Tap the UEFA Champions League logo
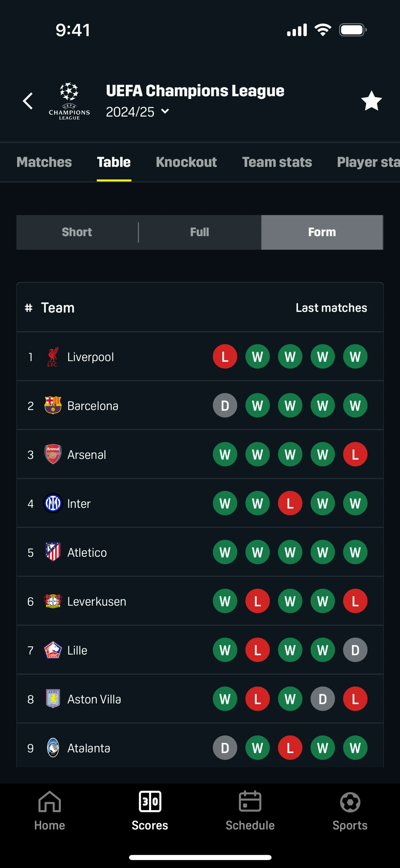The image size is (400, 868). (x=69, y=101)
